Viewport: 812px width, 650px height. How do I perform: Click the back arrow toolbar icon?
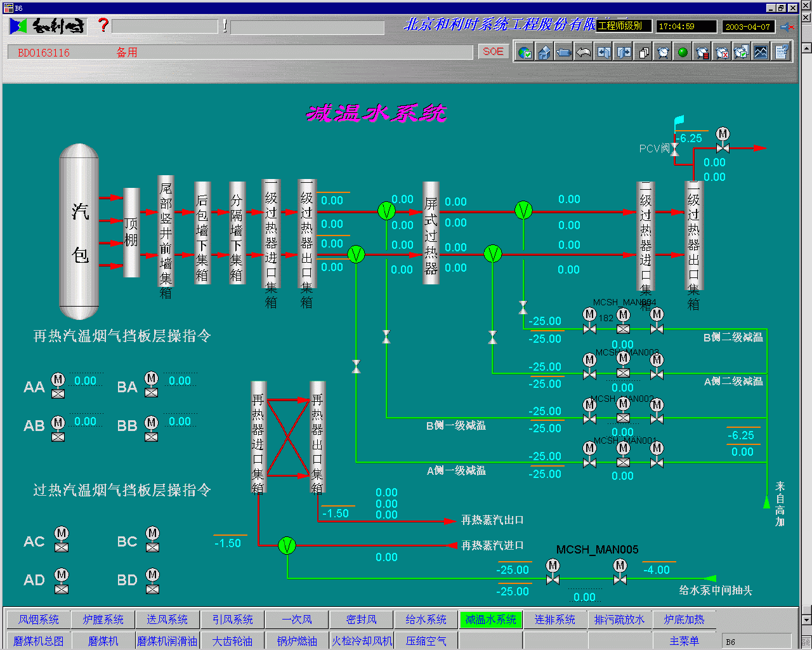(x=584, y=53)
